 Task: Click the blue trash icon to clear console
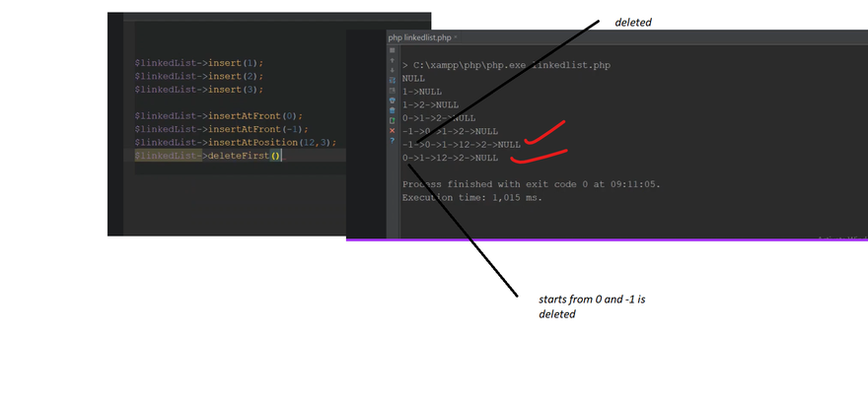point(393,109)
